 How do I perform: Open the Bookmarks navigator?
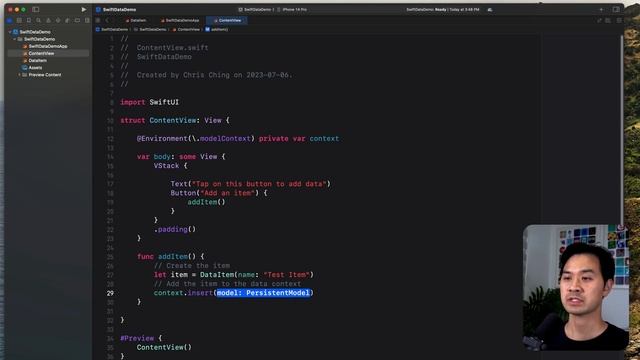click(29, 20)
